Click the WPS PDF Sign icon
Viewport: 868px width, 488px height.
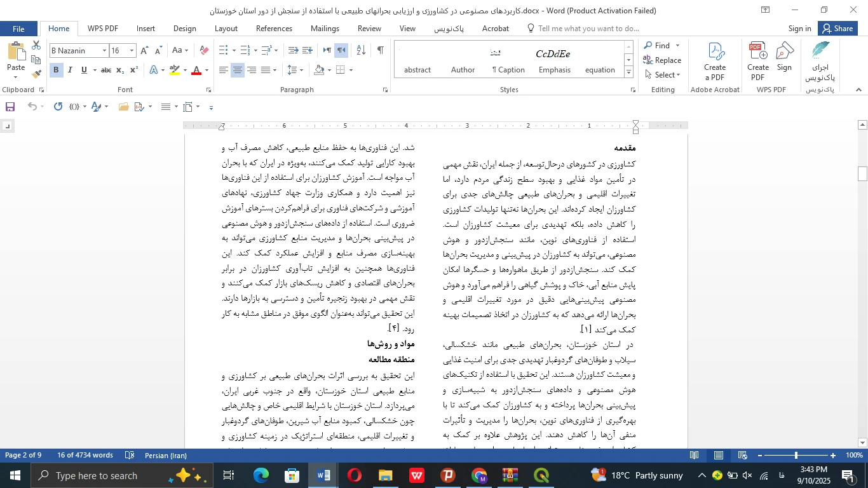[x=785, y=57]
